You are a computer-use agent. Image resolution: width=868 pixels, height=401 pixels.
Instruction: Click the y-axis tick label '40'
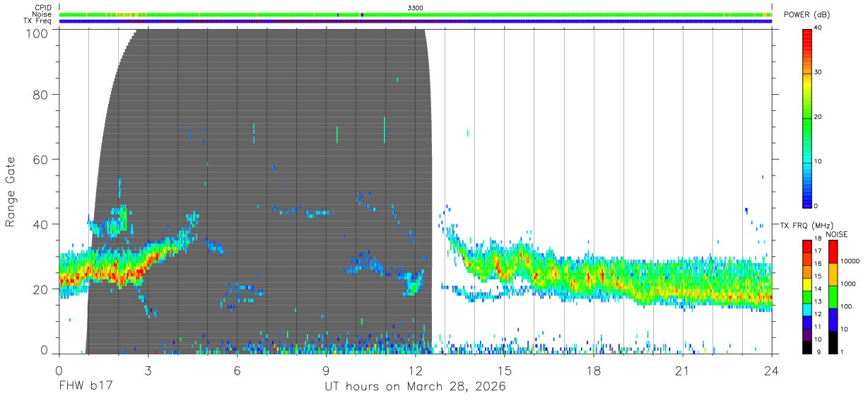pyautogui.click(x=41, y=225)
